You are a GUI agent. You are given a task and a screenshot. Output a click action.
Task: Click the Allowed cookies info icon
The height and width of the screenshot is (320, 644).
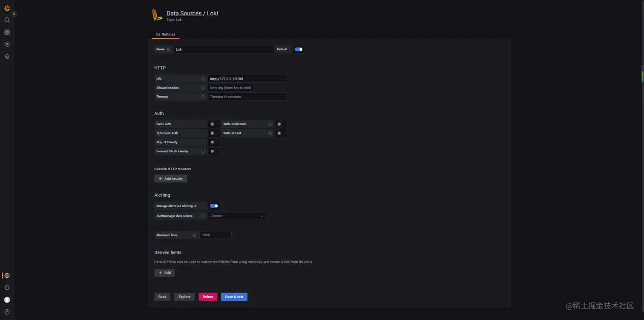click(203, 88)
